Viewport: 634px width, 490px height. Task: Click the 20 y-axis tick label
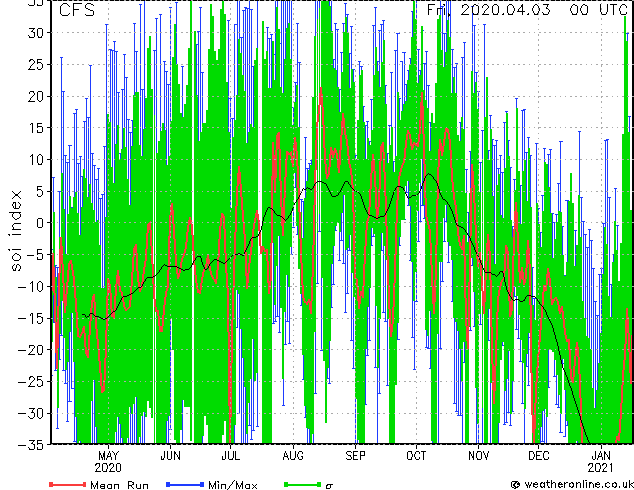(x=36, y=96)
